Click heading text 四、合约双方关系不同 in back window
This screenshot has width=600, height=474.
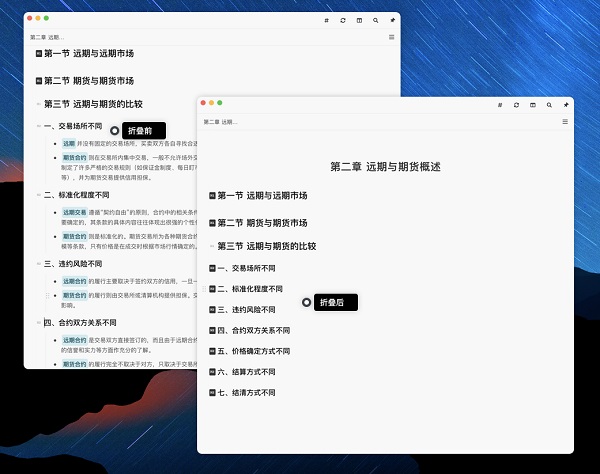click(x=80, y=323)
